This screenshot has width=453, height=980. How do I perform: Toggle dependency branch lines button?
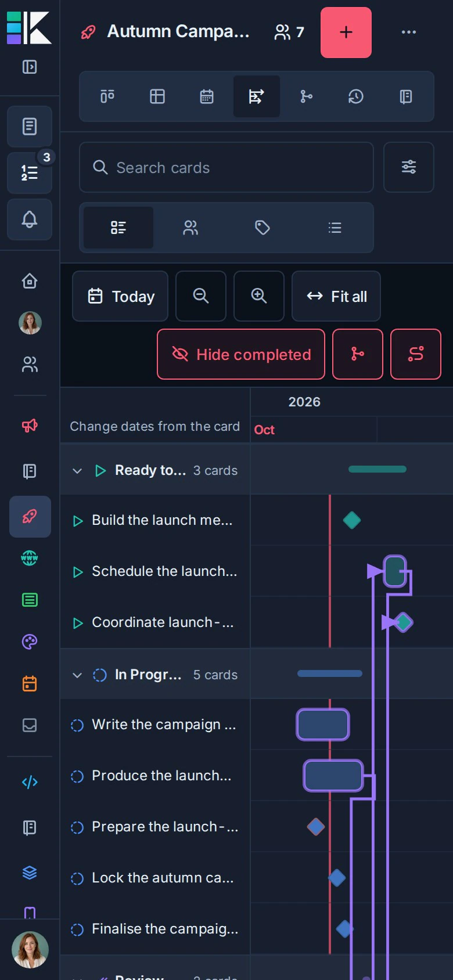[x=358, y=354]
